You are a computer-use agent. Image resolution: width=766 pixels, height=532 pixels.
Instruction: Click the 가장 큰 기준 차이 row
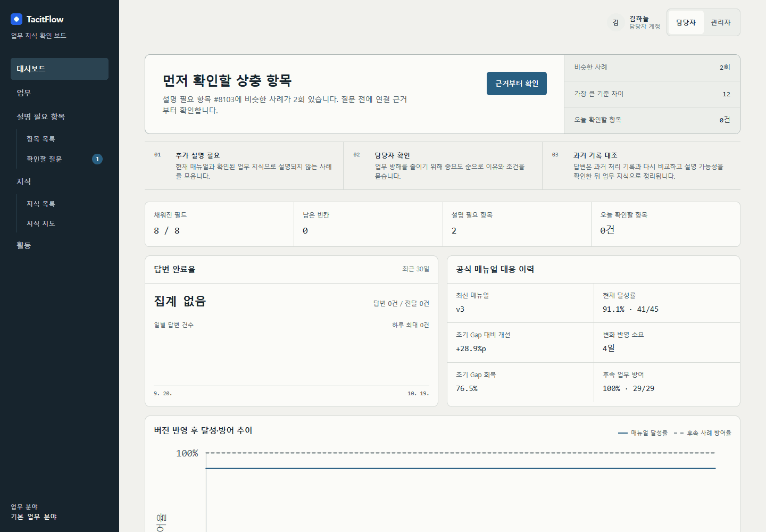point(652,94)
